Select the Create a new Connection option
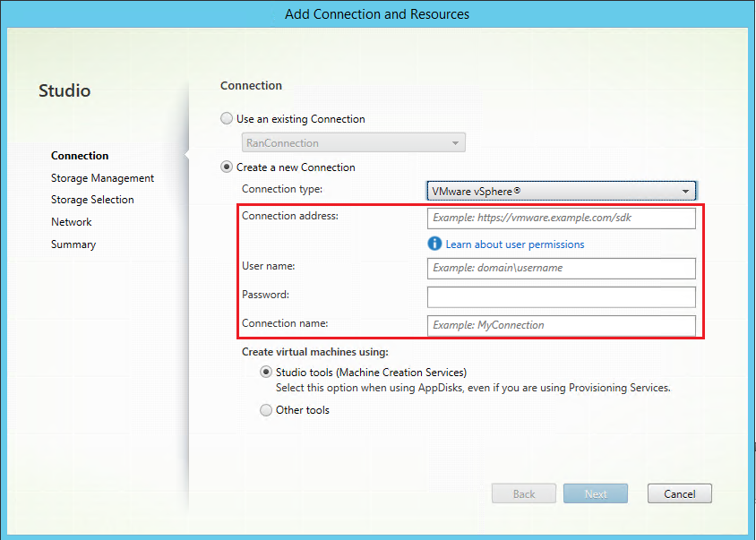Image resolution: width=756 pixels, height=540 pixels. [228, 167]
